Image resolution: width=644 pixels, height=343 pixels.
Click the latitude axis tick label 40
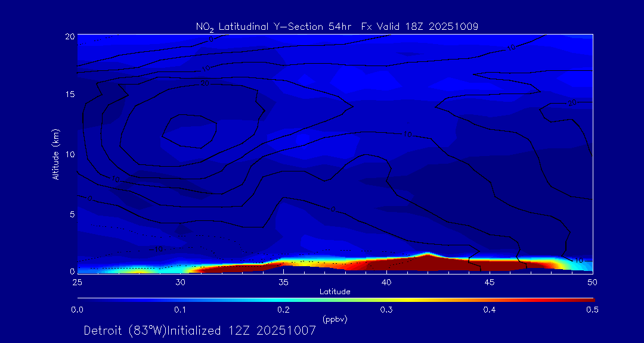(x=386, y=282)
